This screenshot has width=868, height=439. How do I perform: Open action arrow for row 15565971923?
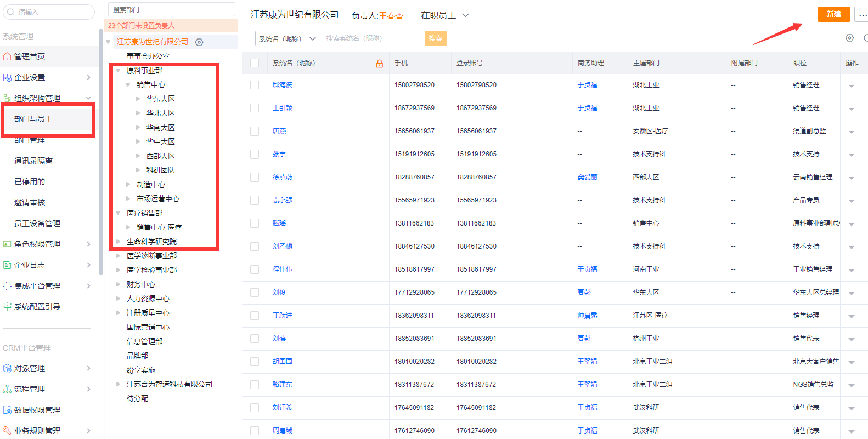[x=852, y=201]
